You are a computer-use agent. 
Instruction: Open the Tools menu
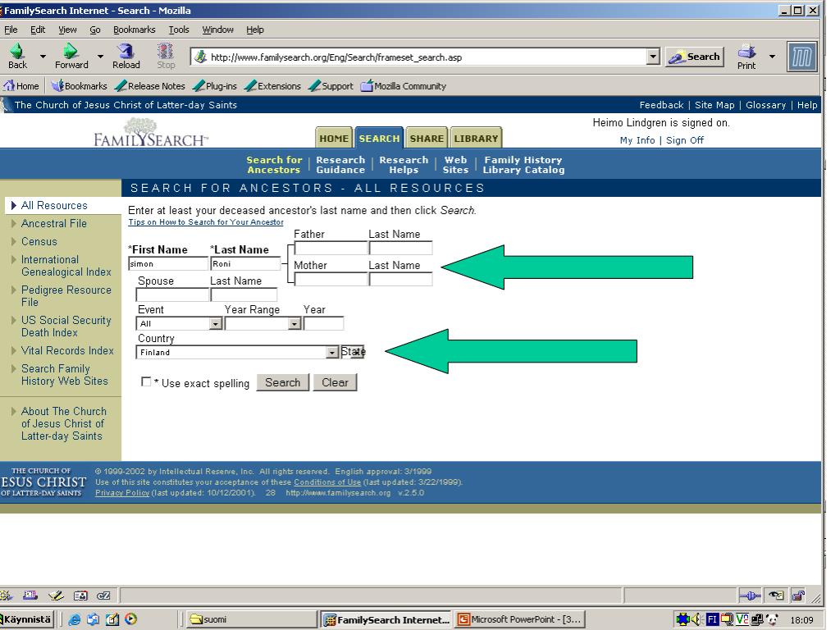(x=178, y=30)
